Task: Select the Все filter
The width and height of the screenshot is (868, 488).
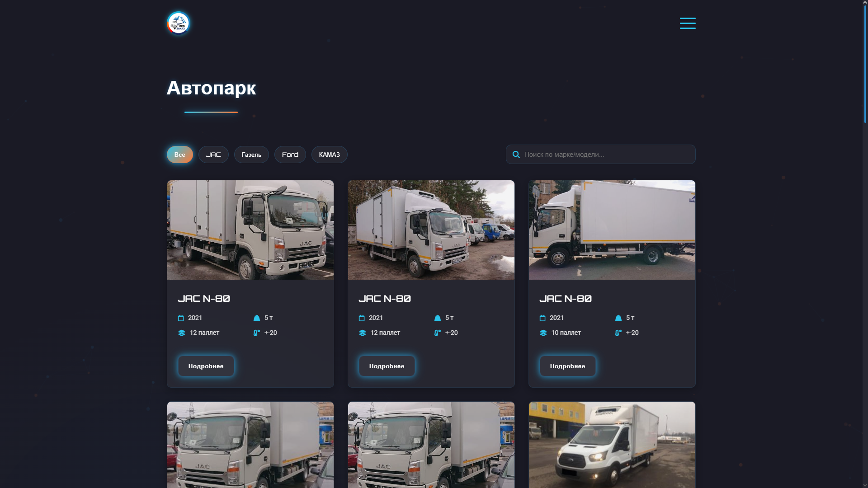Action: click(x=180, y=155)
